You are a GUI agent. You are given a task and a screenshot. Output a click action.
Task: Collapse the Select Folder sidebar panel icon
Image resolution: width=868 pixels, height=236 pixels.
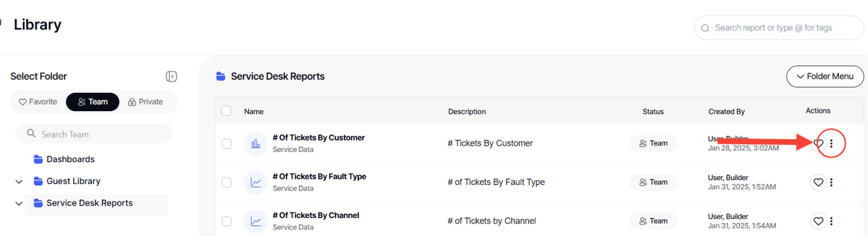(172, 76)
